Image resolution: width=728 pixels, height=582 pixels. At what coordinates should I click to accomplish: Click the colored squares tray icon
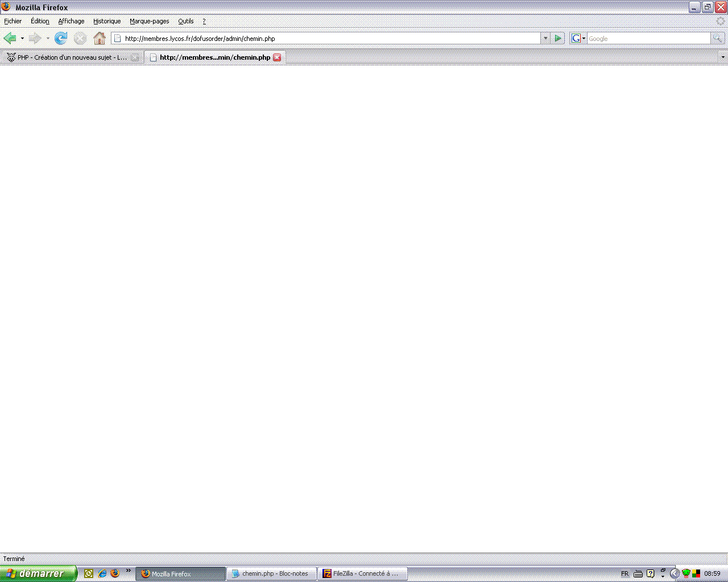coord(696,574)
